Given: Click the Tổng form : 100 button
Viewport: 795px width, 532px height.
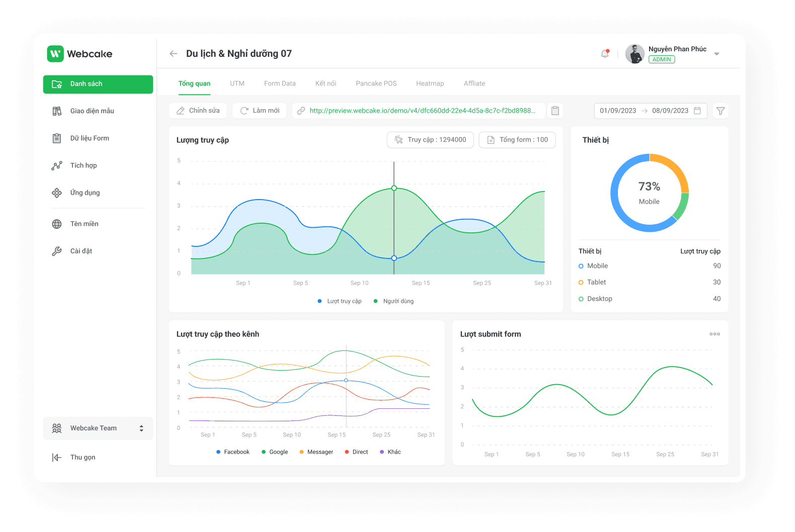Looking at the screenshot, I should pos(517,140).
